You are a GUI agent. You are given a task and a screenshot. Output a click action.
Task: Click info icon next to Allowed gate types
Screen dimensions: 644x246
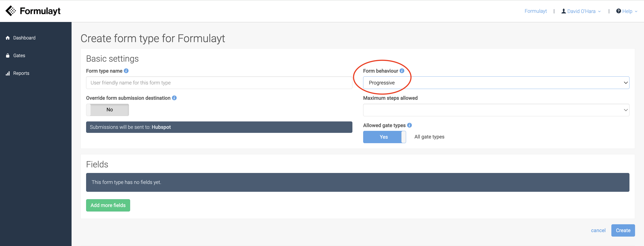pos(409,125)
